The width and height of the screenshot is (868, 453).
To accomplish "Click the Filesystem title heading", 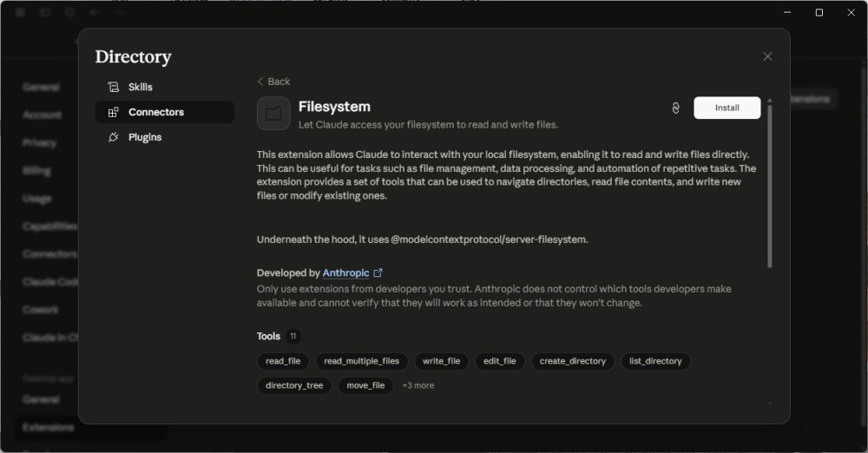I will pyautogui.click(x=334, y=107).
